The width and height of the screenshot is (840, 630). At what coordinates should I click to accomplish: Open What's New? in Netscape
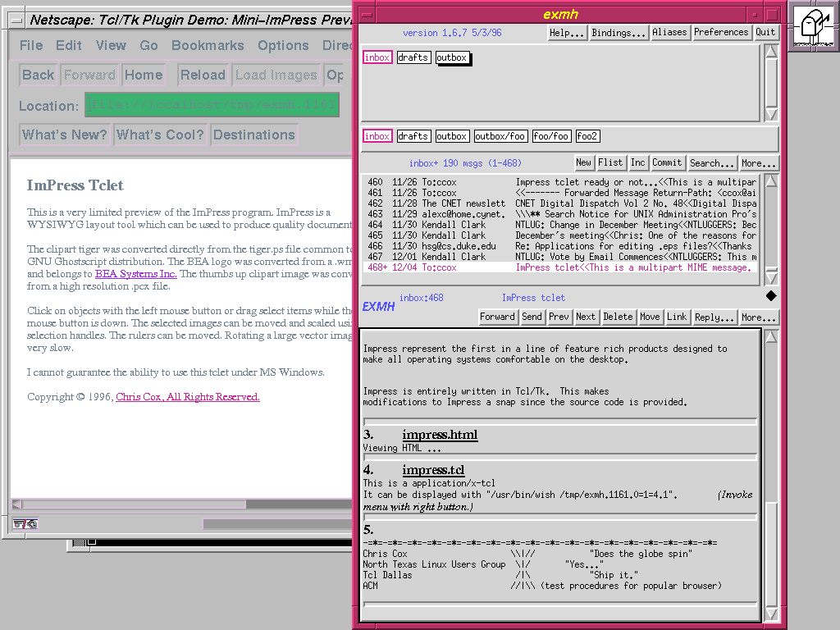point(64,135)
